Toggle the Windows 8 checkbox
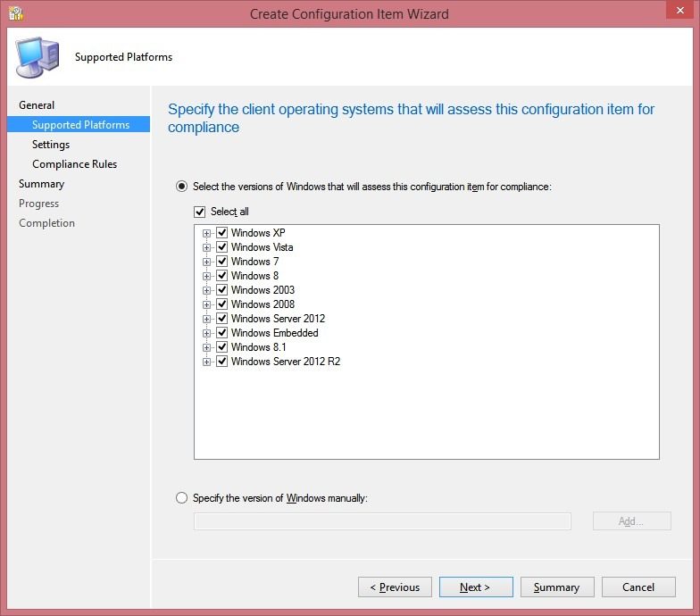Viewport: 700px width, 616px height. click(221, 275)
